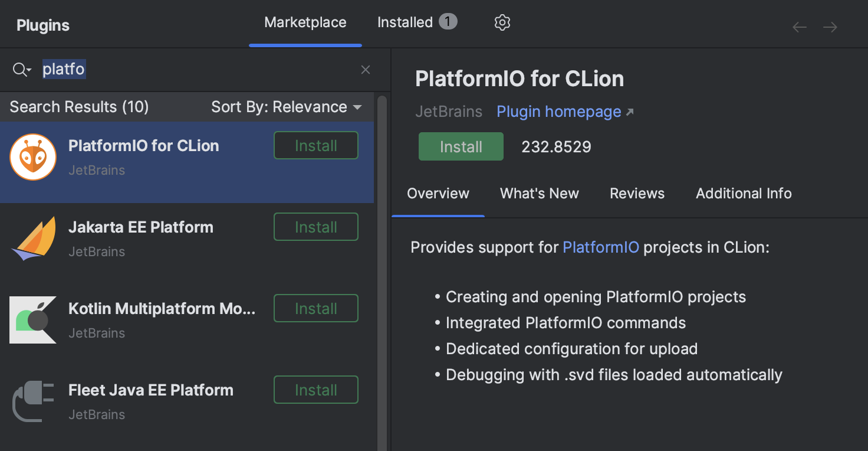Image resolution: width=868 pixels, height=451 pixels.
Task: Click the Search Results (10) label
Action: click(x=79, y=107)
